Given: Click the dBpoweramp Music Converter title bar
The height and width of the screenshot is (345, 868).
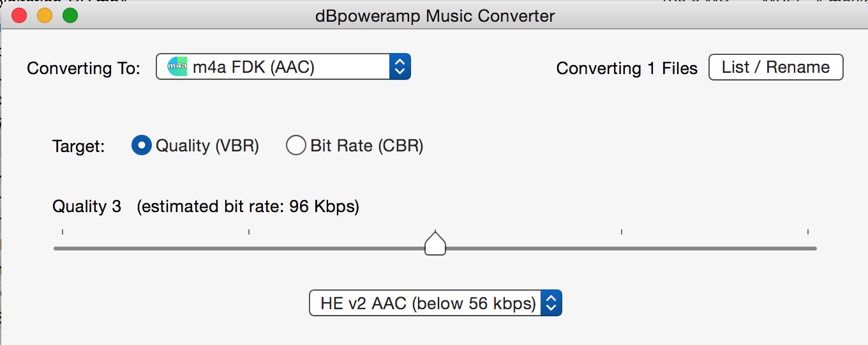Looking at the screenshot, I should point(435,15).
